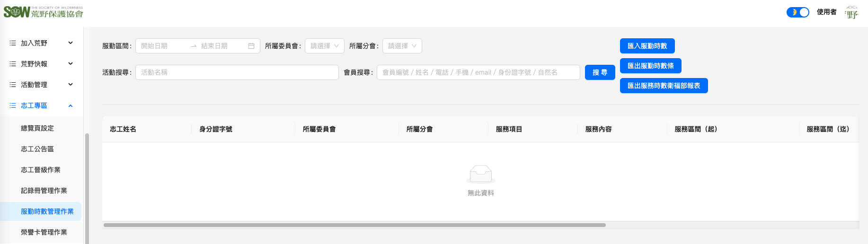Click the empty data inbox icon
This screenshot has height=244, width=868.
(480, 174)
